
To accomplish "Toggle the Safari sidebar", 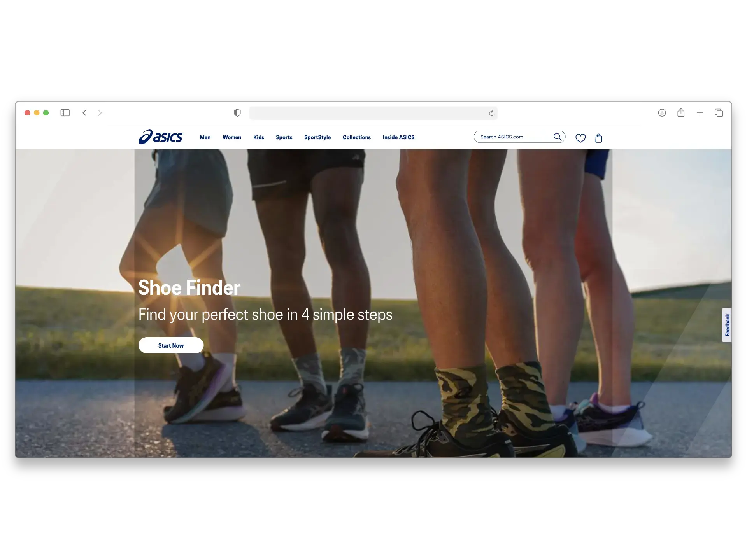I will [x=65, y=113].
